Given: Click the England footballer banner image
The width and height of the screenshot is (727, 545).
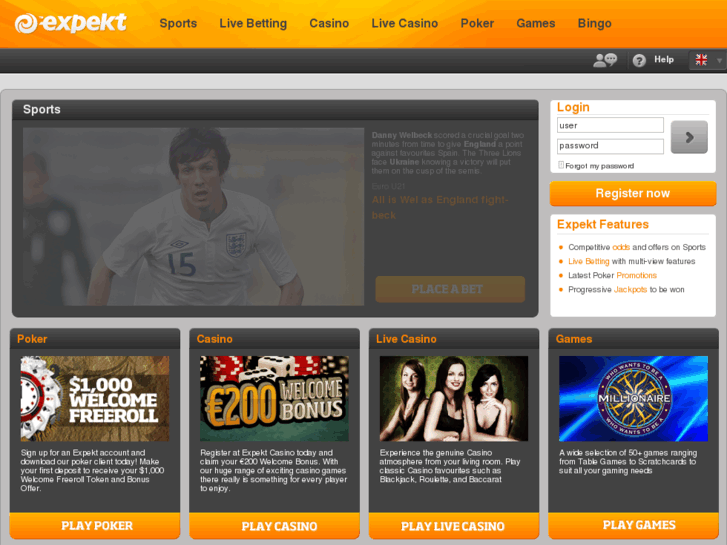Looking at the screenshot, I should click(193, 217).
